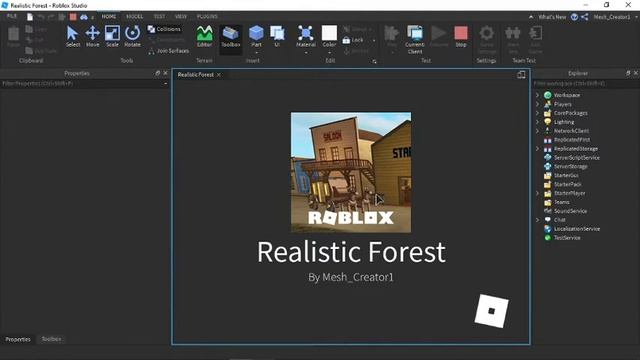Open the FILE menu
This screenshot has height=360, width=640.
(x=12, y=16)
